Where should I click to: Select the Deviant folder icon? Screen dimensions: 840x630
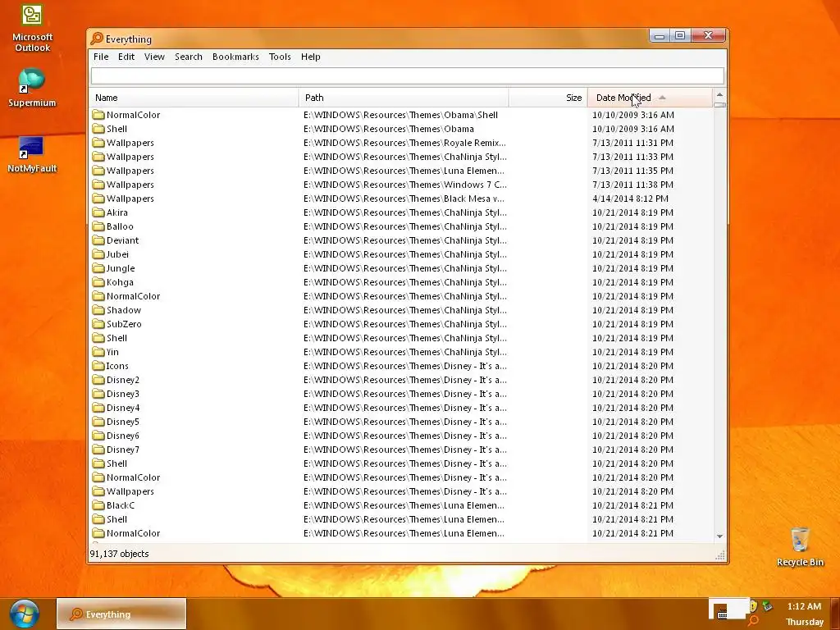coord(98,240)
